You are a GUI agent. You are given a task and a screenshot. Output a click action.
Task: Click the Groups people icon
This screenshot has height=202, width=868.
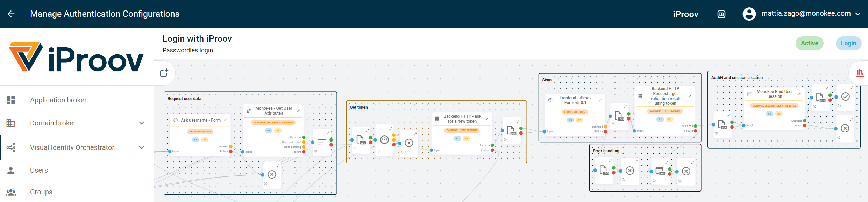click(x=11, y=192)
